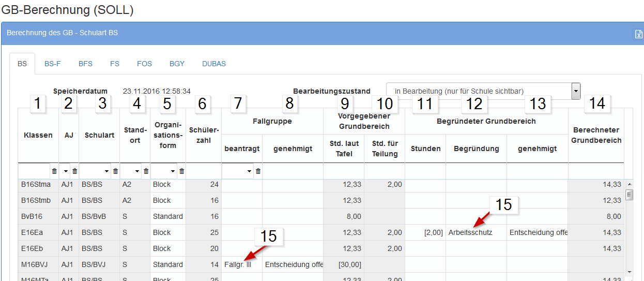Clear the AJ filter with trash icon
This screenshot has height=281, width=644.
[74, 171]
